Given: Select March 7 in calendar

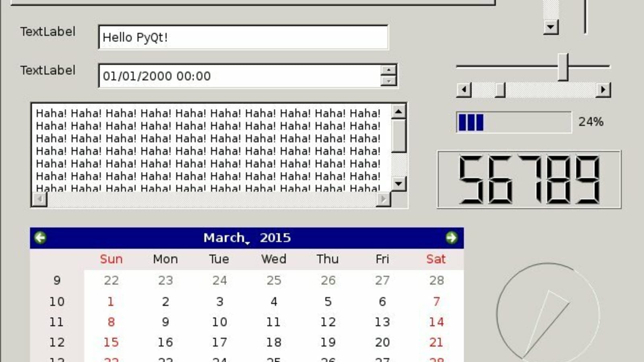Looking at the screenshot, I should coord(436,301).
